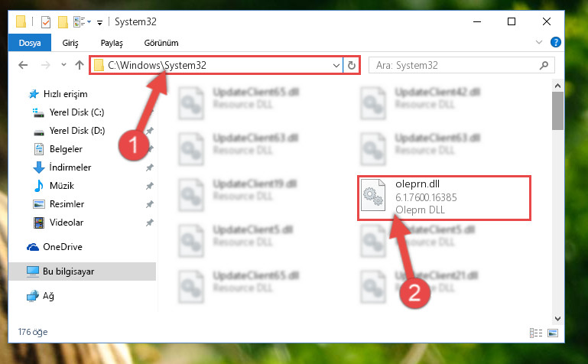Open the Help question mark icon
588x364 pixels.
[x=555, y=42]
